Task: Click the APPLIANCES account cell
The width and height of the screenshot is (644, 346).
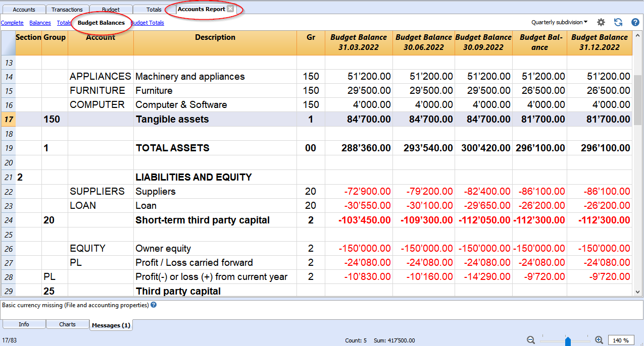Action: pyautogui.click(x=101, y=77)
